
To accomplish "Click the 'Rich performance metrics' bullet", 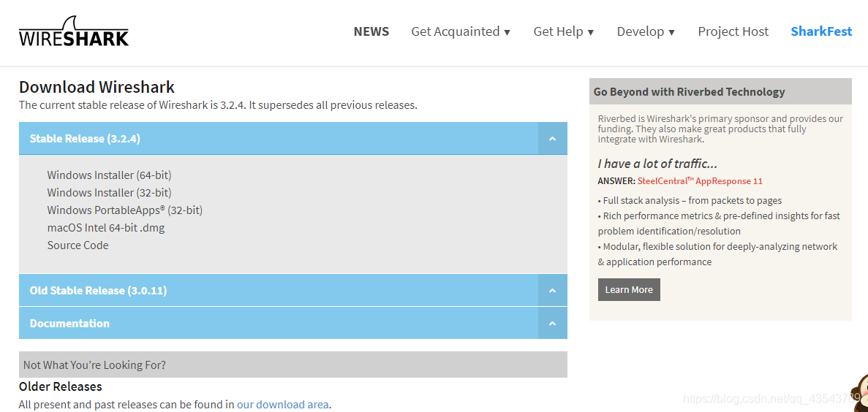I will tap(719, 224).
